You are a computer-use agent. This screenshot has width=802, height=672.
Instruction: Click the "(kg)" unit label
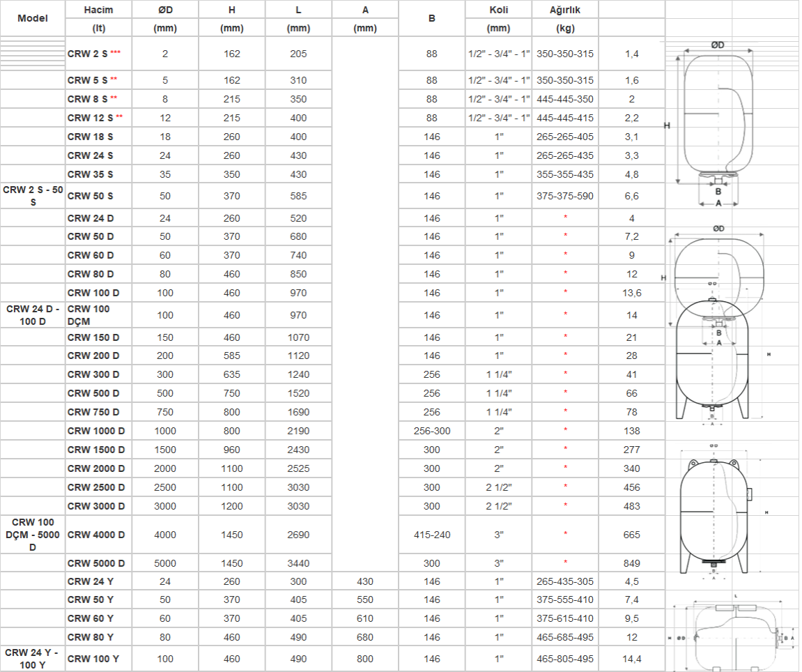[565, 28]
